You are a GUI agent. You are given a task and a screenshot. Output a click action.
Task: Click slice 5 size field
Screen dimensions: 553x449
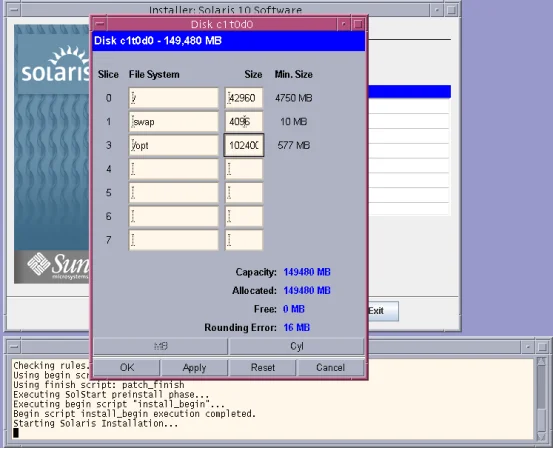[x=244, y=193]
